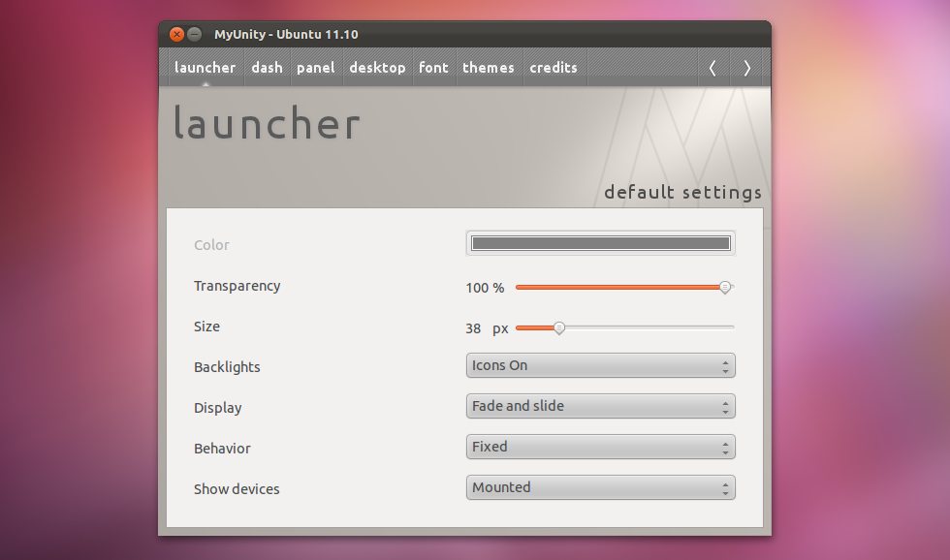The image size is (950, 560).
Task: Click the '38' size value
Action: coord(473,328)
